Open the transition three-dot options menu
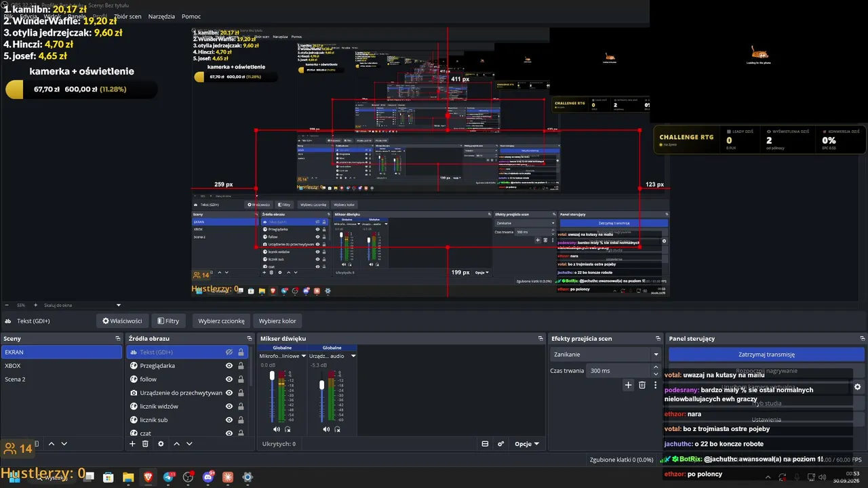 click(x=655, y=385)
